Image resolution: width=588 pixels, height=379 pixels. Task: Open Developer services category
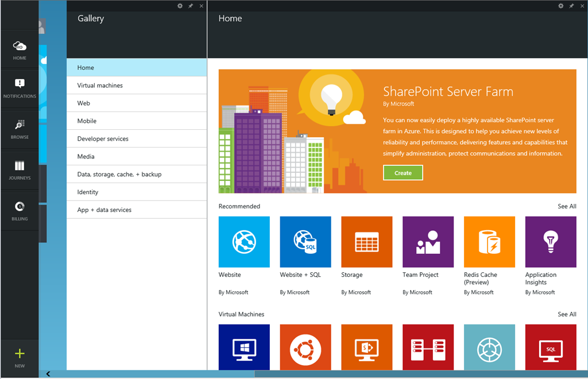point(137,139)
